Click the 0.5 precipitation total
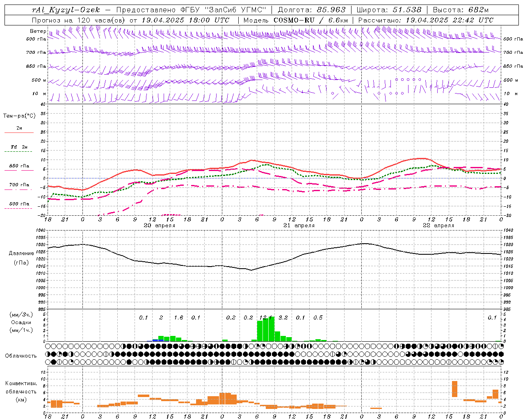This screenshot has width=525, height=420. click(318, 317)
